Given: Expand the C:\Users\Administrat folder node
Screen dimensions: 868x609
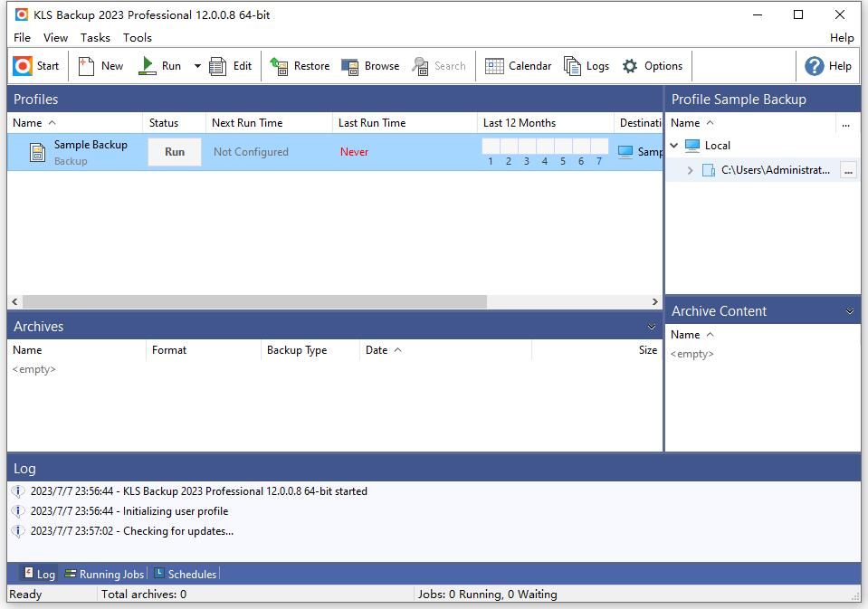Looking at the screenshot, I should 690,169.
